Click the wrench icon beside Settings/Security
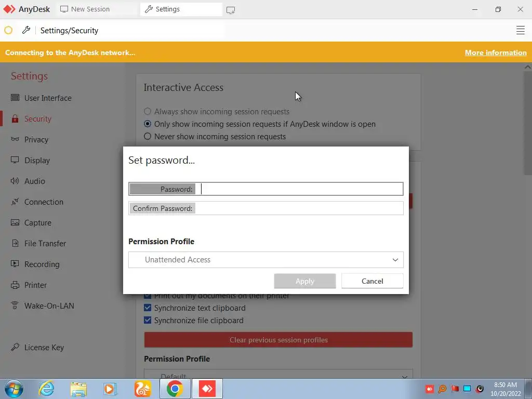 [x=26, y=30]
